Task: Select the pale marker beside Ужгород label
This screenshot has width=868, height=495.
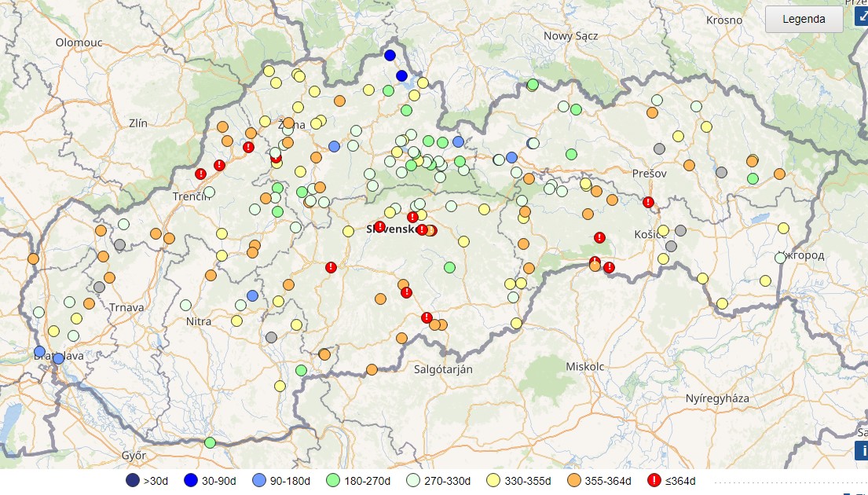Action: pyautogui.click(x=780, y=258)
